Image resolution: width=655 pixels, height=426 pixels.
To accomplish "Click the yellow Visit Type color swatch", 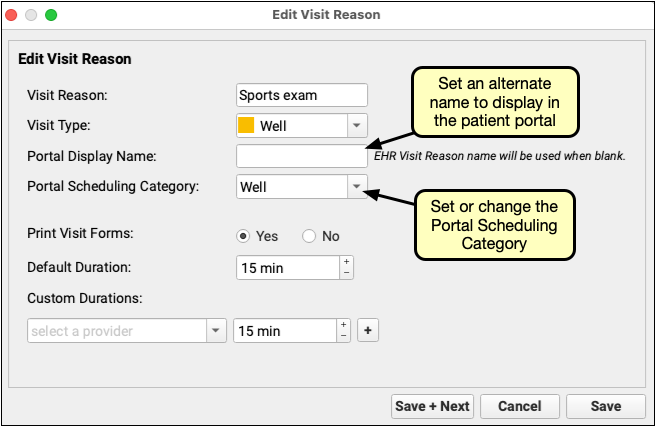I will pos(246,126).
